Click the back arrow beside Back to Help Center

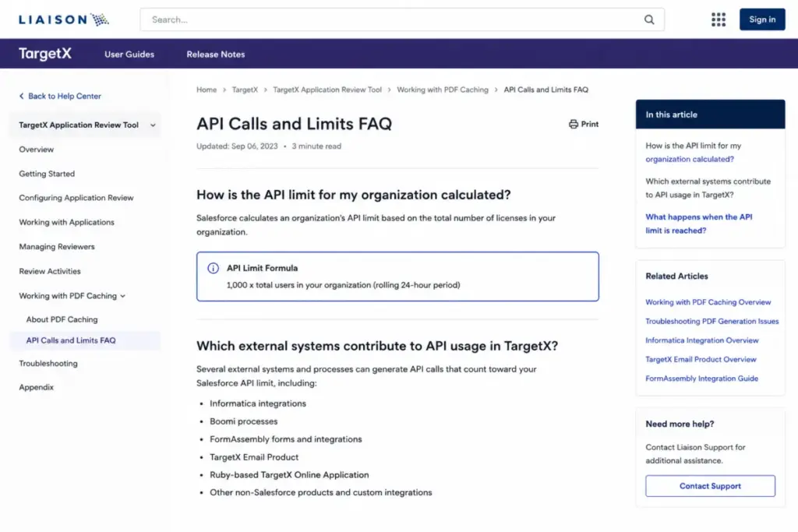[x=21, y=96]
